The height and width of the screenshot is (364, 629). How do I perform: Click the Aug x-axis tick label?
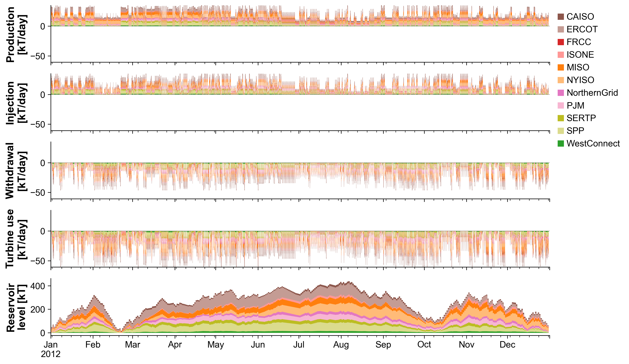pyautogui.click(x=341, y=345)
